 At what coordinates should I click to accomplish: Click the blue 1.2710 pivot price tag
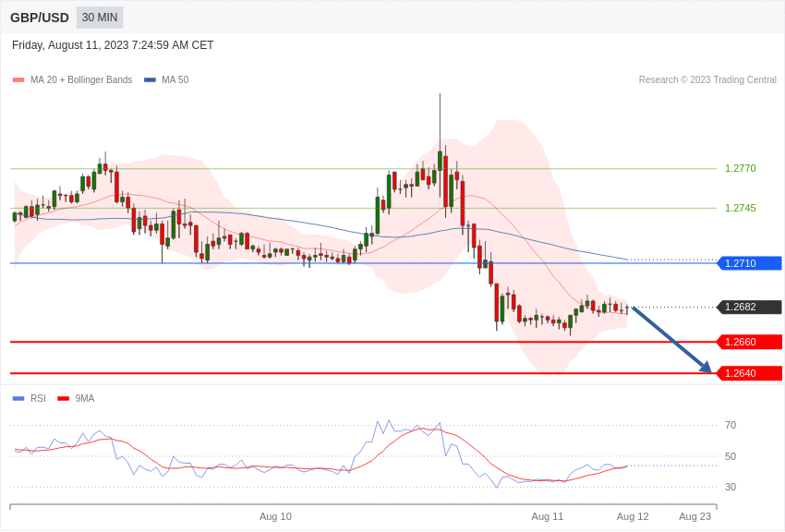pyautogui.click(x=750, y=263)
